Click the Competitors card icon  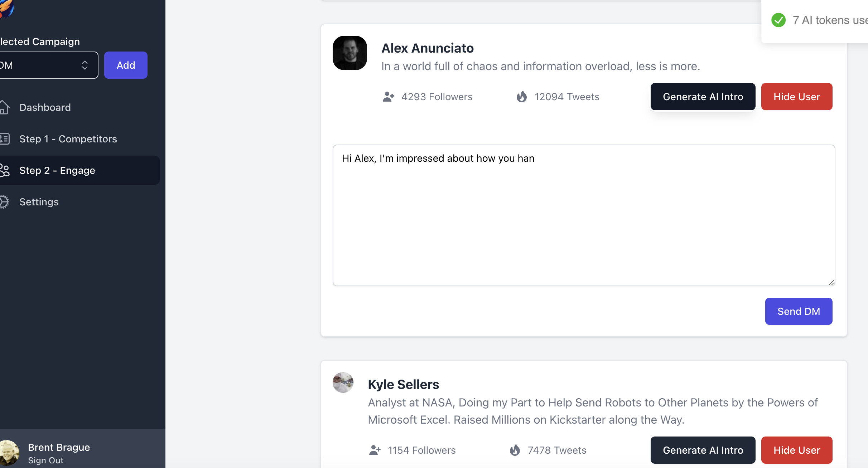click(x=4, y=139)
